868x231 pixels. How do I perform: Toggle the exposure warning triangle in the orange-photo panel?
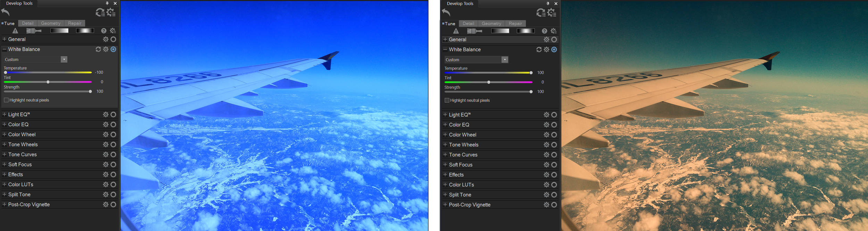coord(456,31)
